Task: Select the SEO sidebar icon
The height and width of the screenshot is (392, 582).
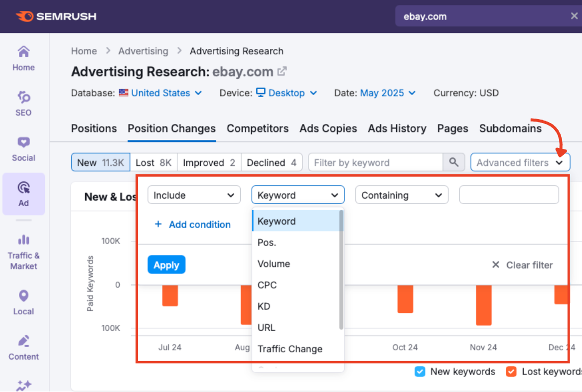Action: (x=23, y=102)
